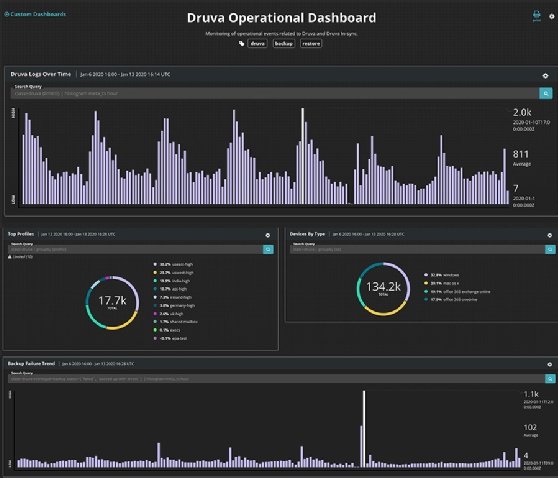
Task: Open dashboard settings gear at top right
Action: (x=552, y=16)
